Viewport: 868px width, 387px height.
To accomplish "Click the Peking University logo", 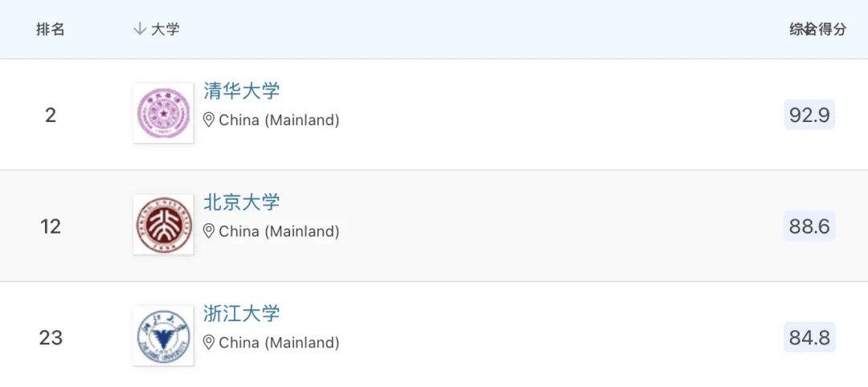I will click(x=163, y=226).
